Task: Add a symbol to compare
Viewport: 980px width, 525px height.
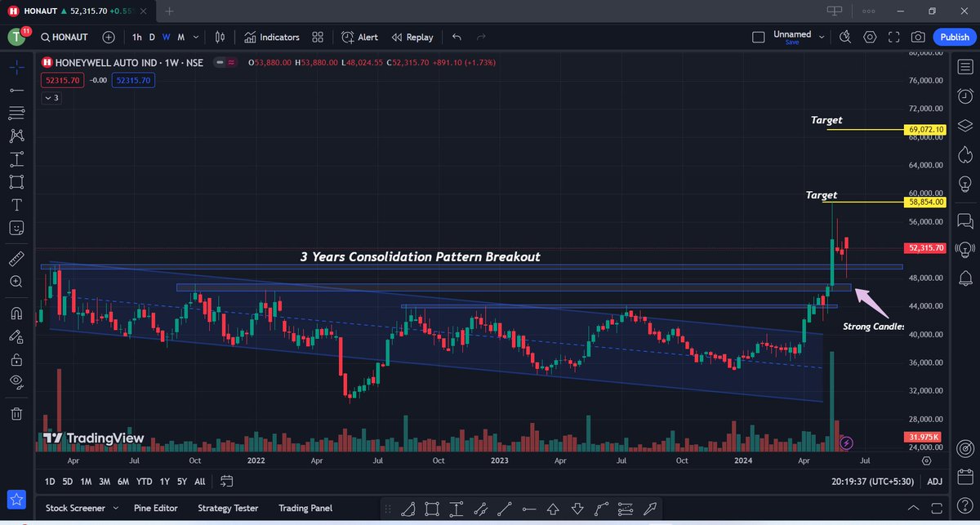Action: click(x=109, y=37)
